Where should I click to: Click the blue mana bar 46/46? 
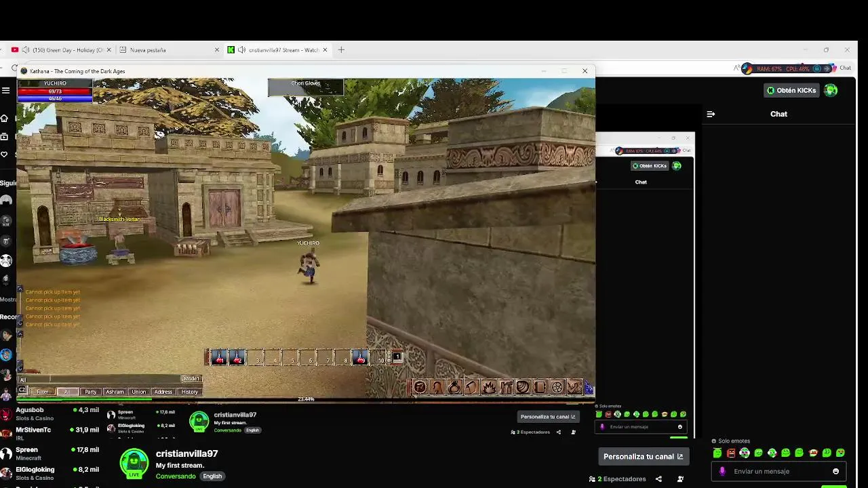click(x=55, y=98)
